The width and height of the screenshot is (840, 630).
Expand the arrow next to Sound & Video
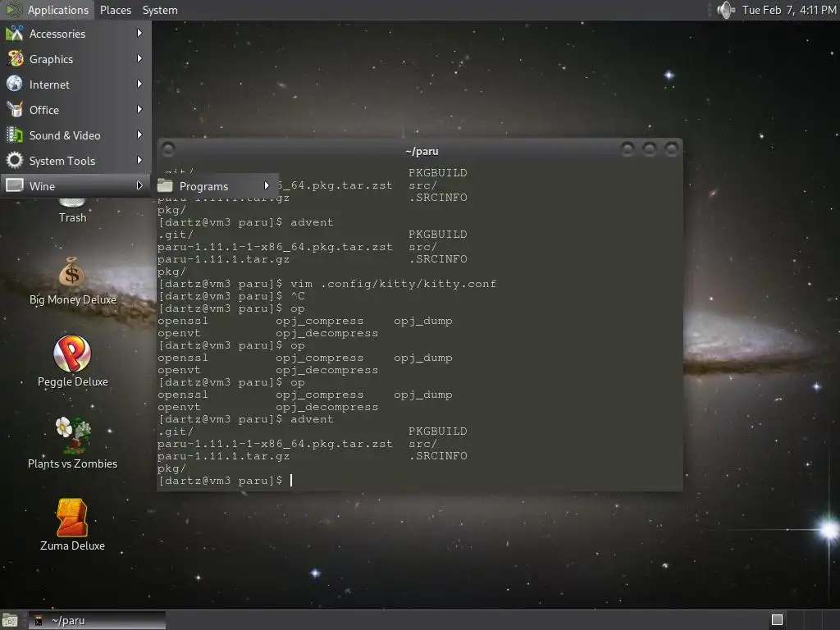point(139,135)
